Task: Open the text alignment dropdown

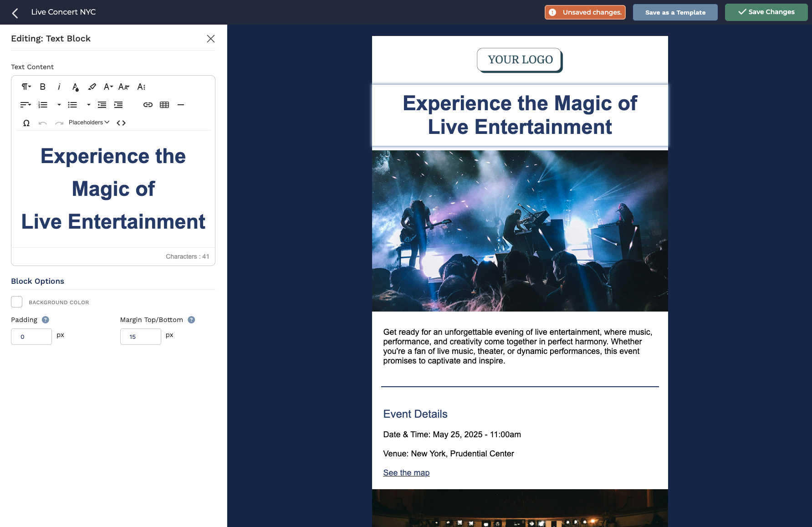Action: pyautogui.click(x=26, y=105)
